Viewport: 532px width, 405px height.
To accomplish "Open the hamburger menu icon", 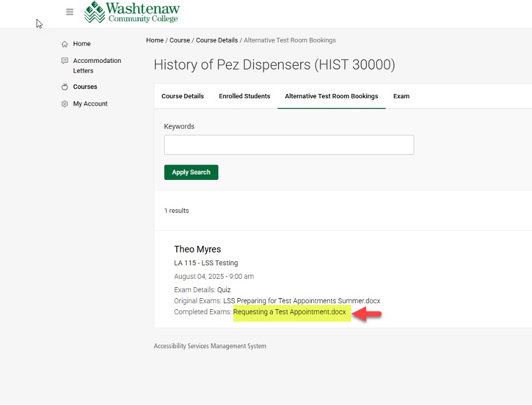I will (70, 12).
